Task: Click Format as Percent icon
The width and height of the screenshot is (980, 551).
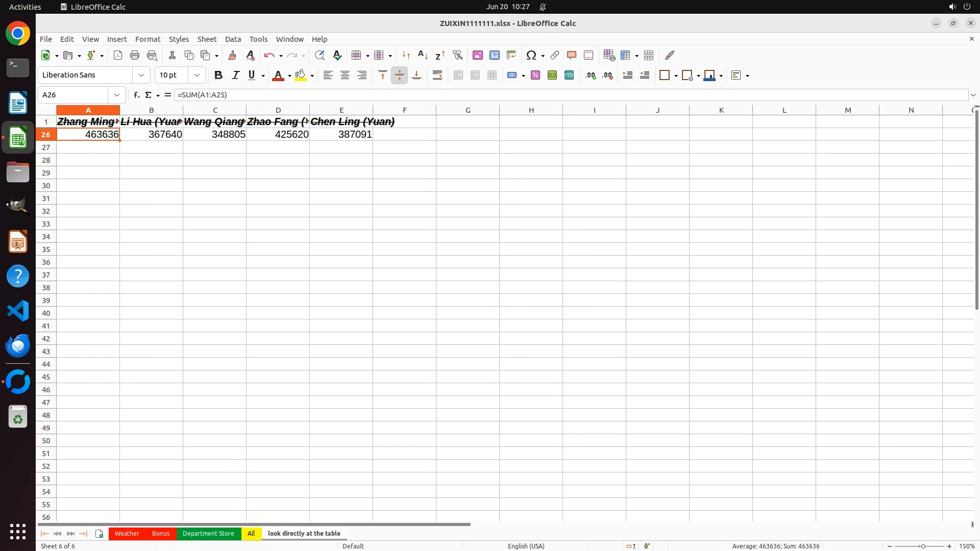Action: [x=535, y=75]
